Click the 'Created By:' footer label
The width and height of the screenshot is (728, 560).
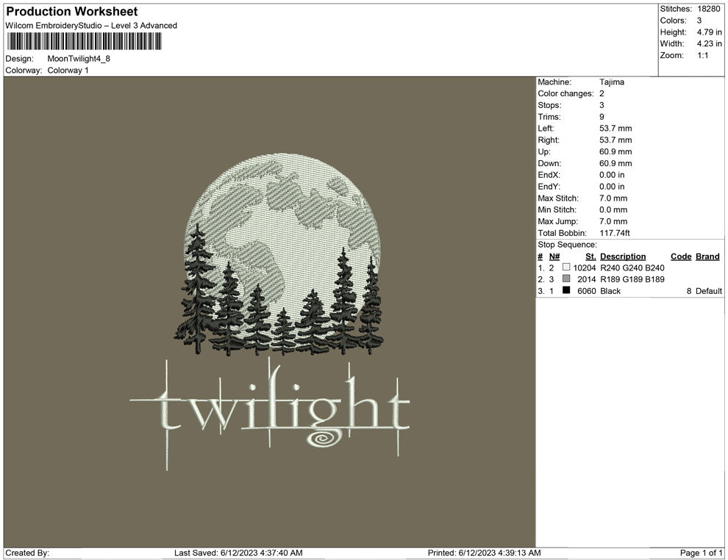[27, 553]
